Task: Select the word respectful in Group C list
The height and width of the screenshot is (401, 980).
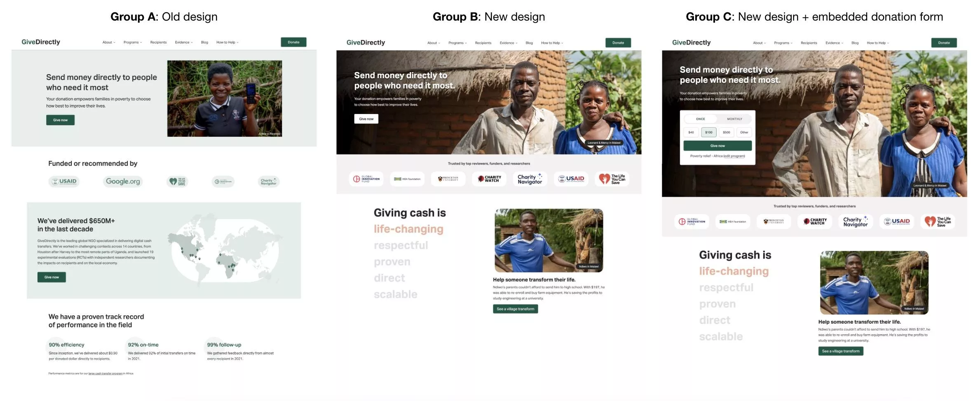Action: click(726, 287)
